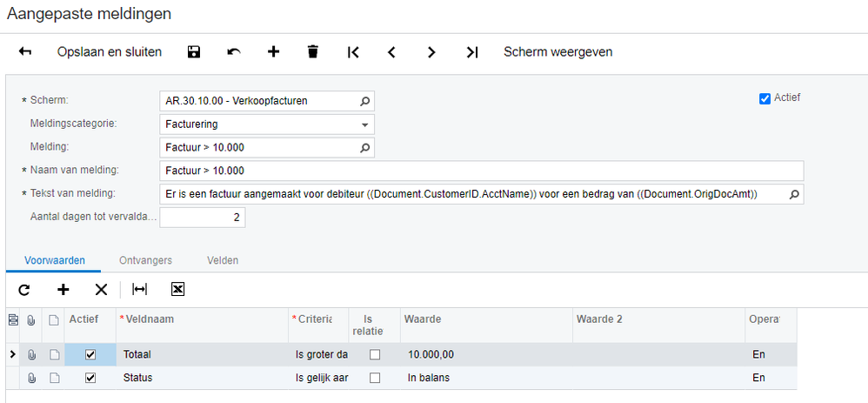Click the back arrow in toolbar
The image size is (868, 403).
tap(25, 52)
